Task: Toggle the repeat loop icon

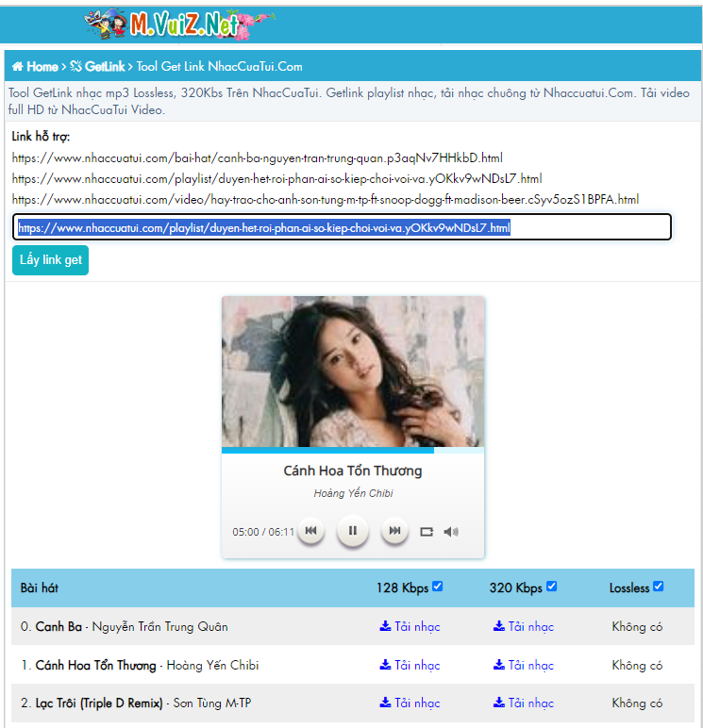Action: click(x=427, y=532)
